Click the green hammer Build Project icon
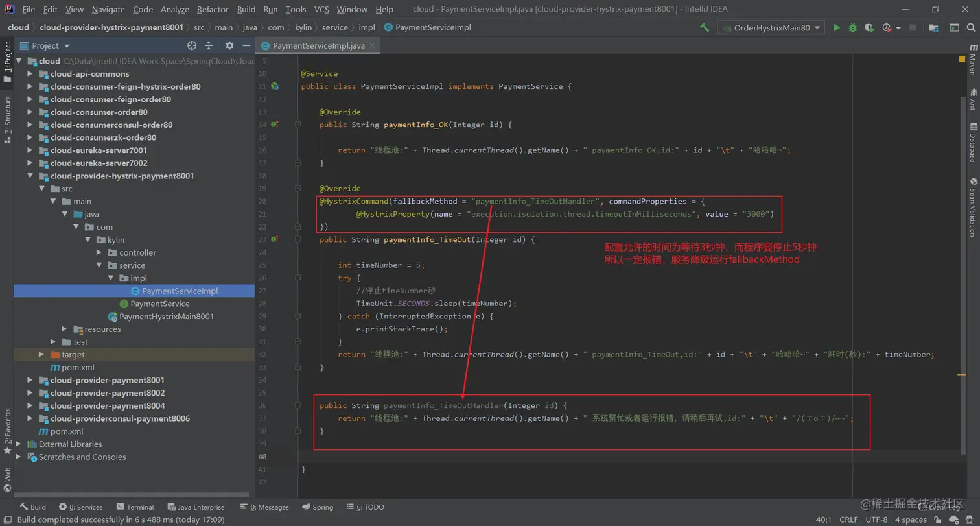Screen dimensions: 980x526 (705, 28)
